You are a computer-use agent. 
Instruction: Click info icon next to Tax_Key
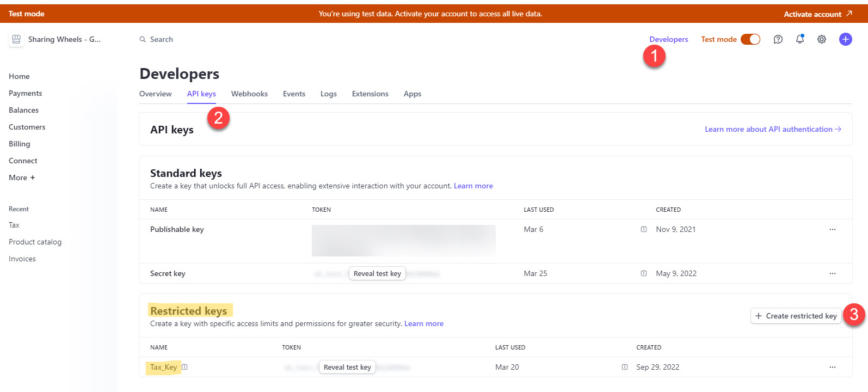[x=184, y=367]
